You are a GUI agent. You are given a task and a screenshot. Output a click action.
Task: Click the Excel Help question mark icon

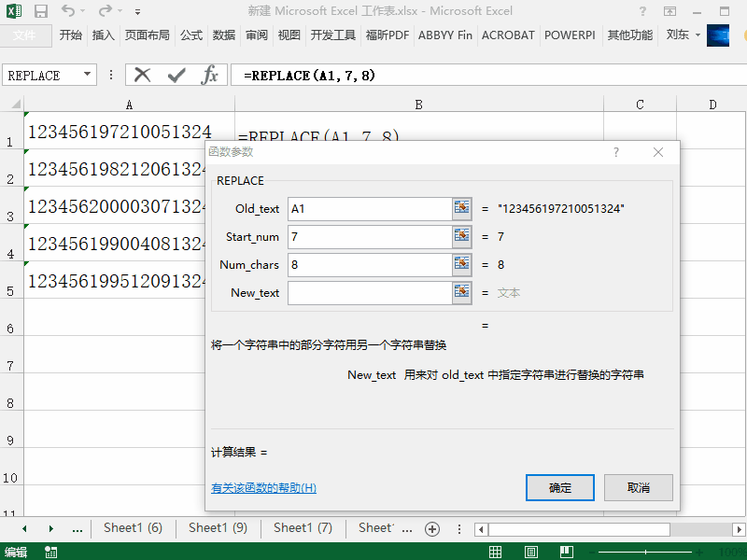click(x=642, y=11)
